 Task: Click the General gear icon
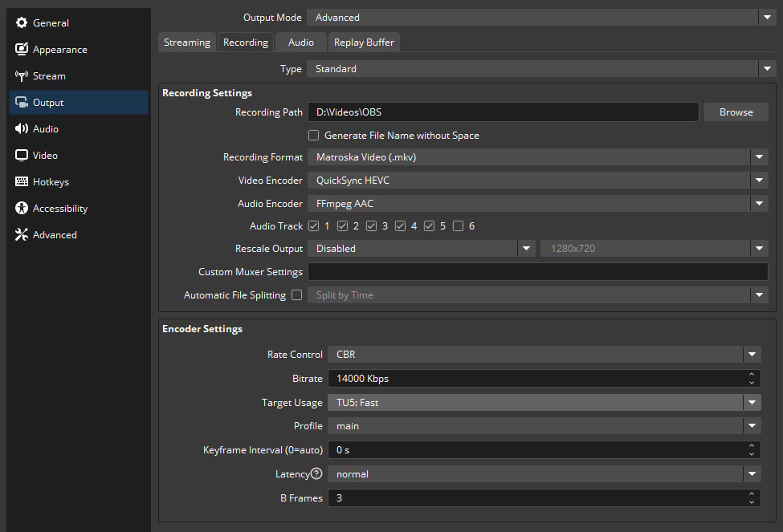(x=22, y=22)
